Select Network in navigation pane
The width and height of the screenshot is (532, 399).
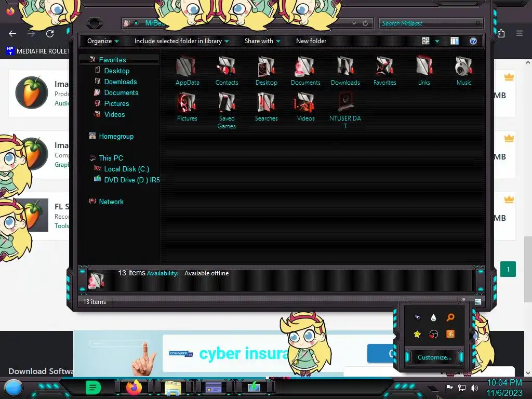(x=111, y=202)
